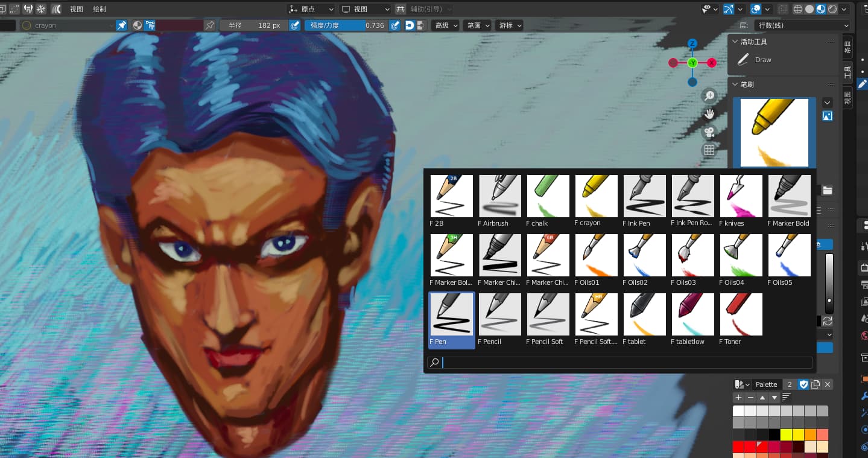Collapse the 活动工具 panel
Screen dimensions: 868x458
[x=735, y=42]
